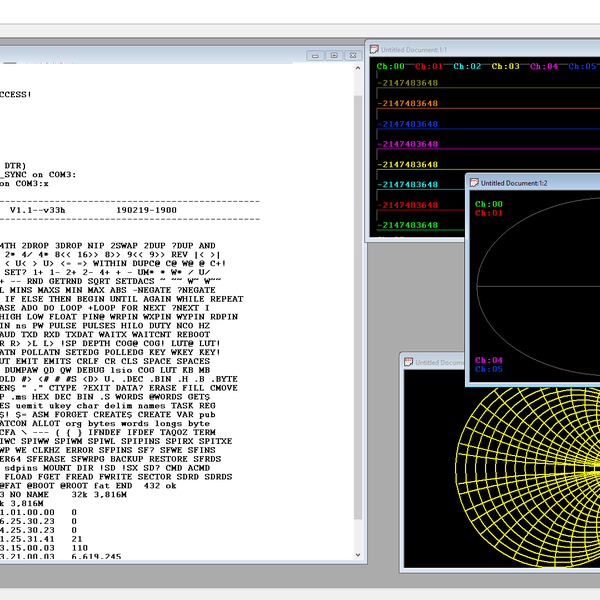Click the terminal vertical scrollbar track
Image resolution: width=600 pixels, height=600 pixels.
click(x=358, y=306)
